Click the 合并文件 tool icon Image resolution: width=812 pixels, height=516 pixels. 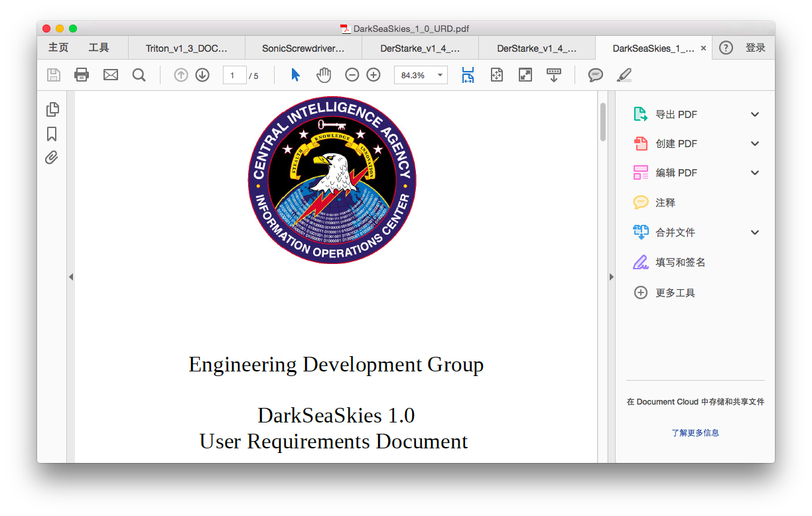point(640,232)
